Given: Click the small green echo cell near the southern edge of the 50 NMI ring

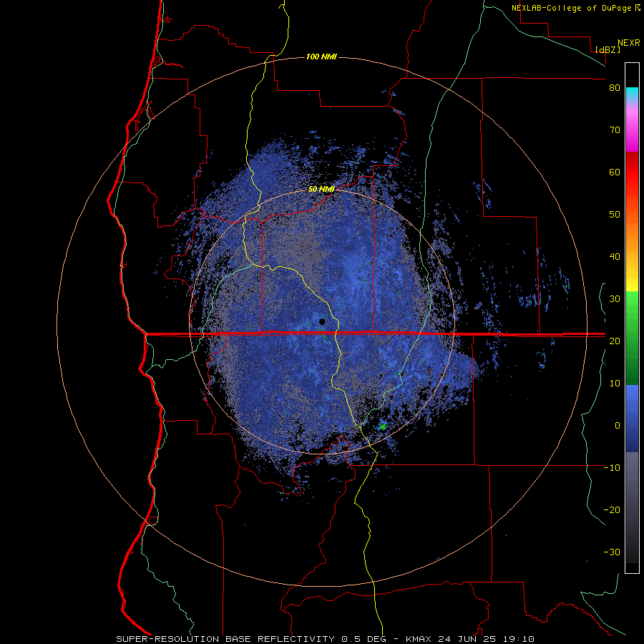Looking at the screenshot, I should (383, 426).
